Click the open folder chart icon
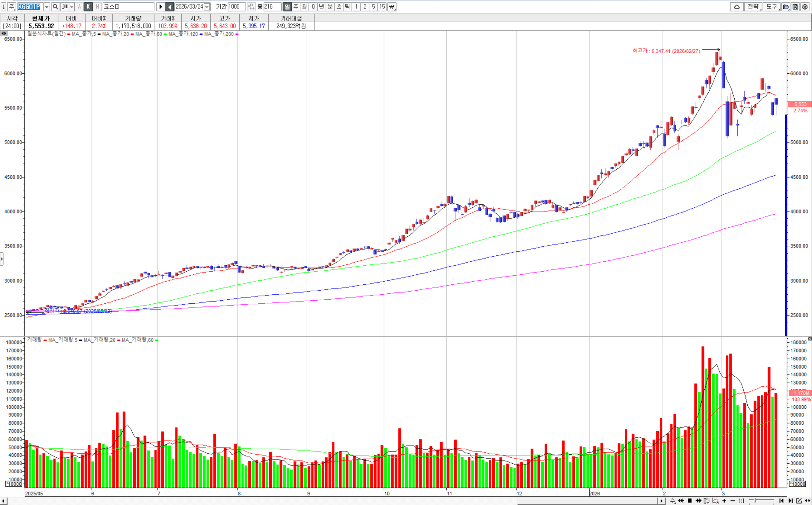 tap(786, 7)
